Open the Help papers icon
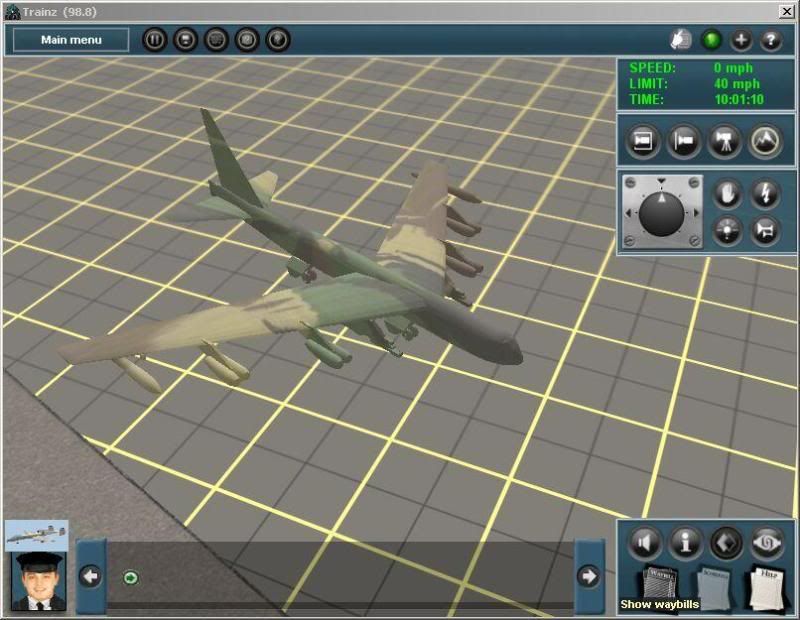The image size is (800, 620). [x=767, y=587]
